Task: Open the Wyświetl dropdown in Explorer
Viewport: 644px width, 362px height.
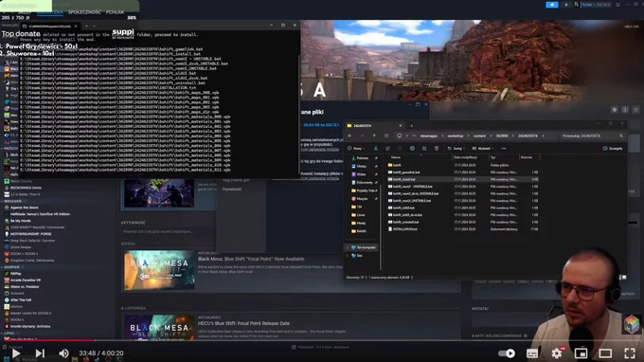Action: coord(483,149)
